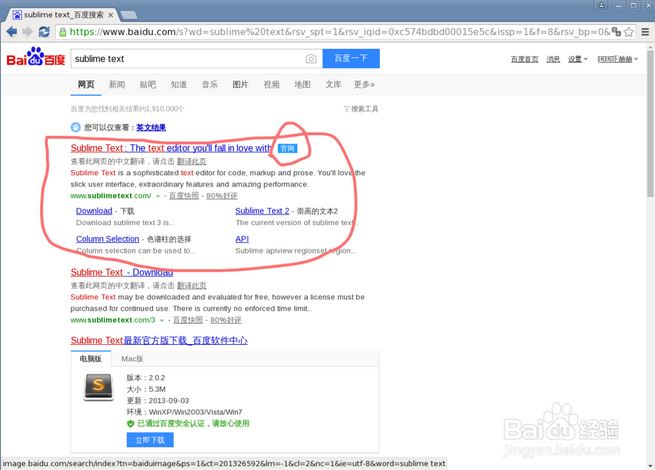This screenshot has height=470, width=655.
Task: Click the blue circle icon beside 英文结果
Action: 76,127
